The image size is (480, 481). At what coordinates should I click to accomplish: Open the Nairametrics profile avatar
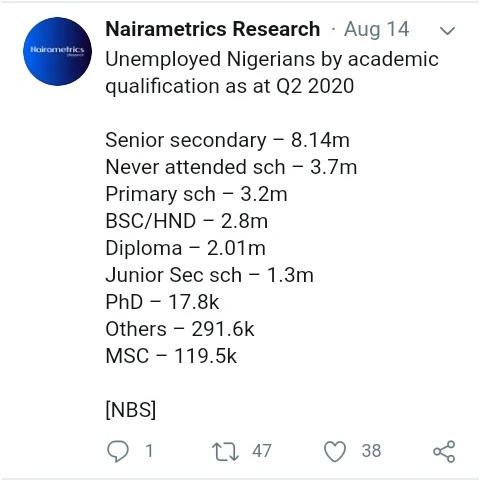coord(57,51)
